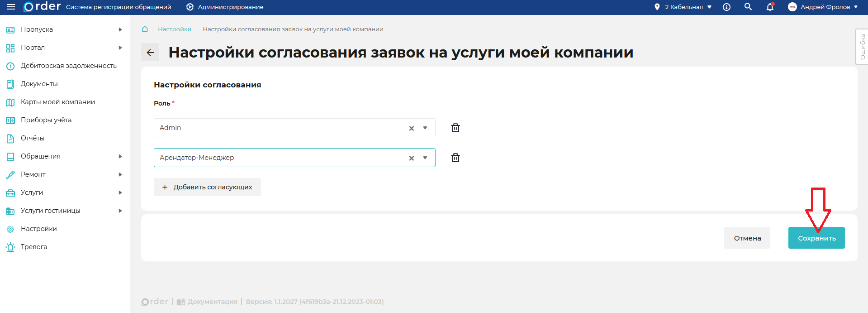Click the Отчёты report icon
This screenshot has height=313, width=868.
tap(10, 139)
